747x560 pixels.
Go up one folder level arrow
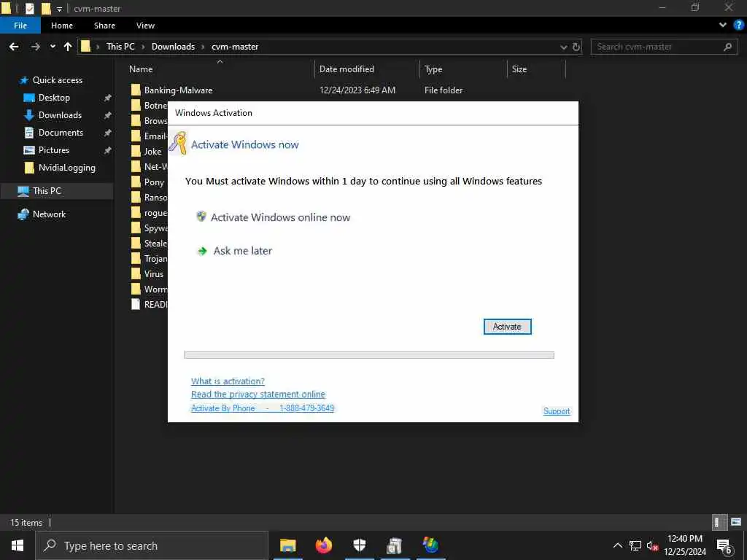tap(68, 47)
